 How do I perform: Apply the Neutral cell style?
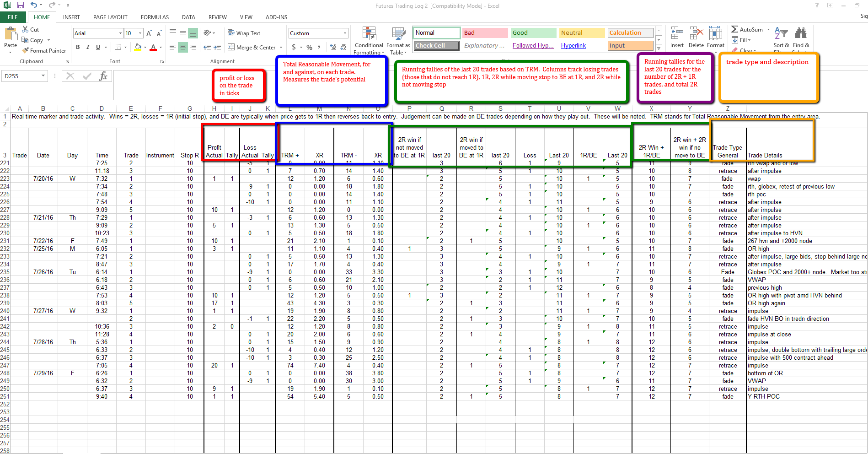(x=582, y=33)
